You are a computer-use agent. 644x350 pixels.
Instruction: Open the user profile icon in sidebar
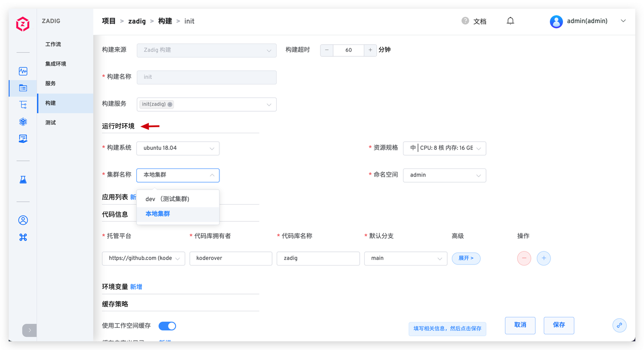[23, 220]
